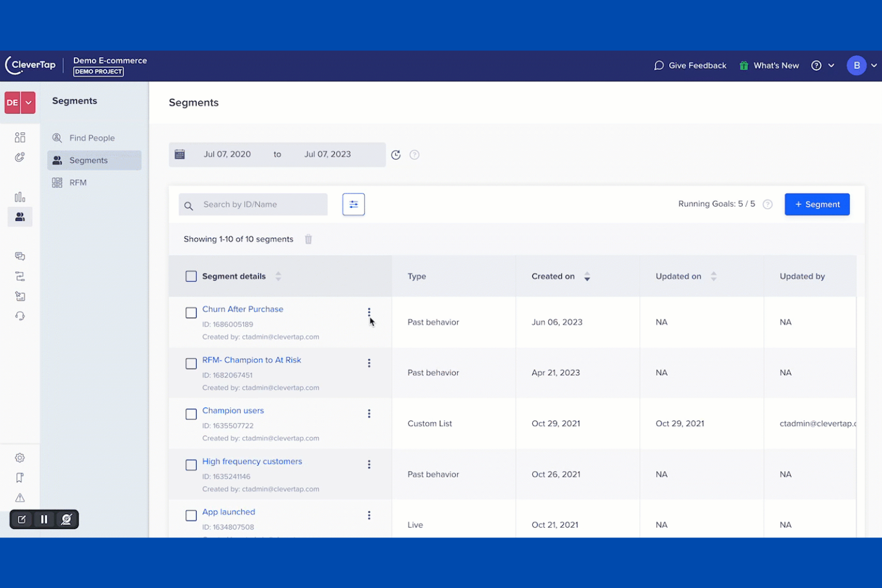Click the DEMO PROJECT badge
882x588 pixels.
(x=98, y=71)
